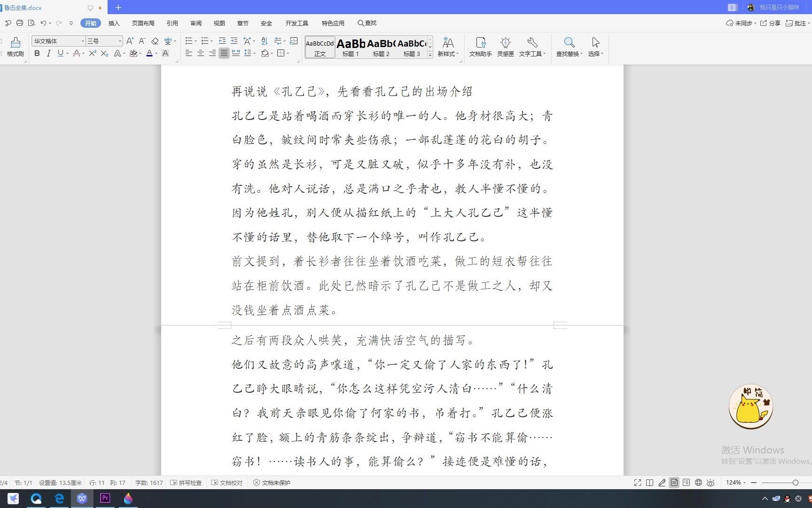Open the font name dropdown 华文楷体
The image size is (812, 508).
(83, 41)
